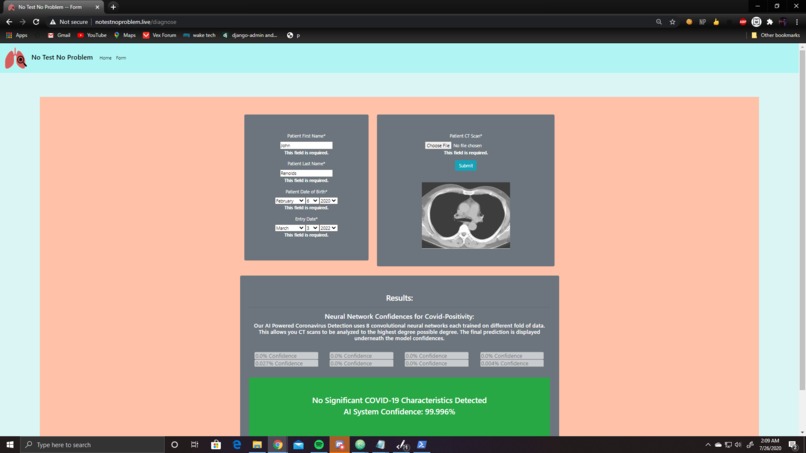806x453 pixels.
Task: Open the birth month dropdown showing February
Action: [x=289, y=201]
